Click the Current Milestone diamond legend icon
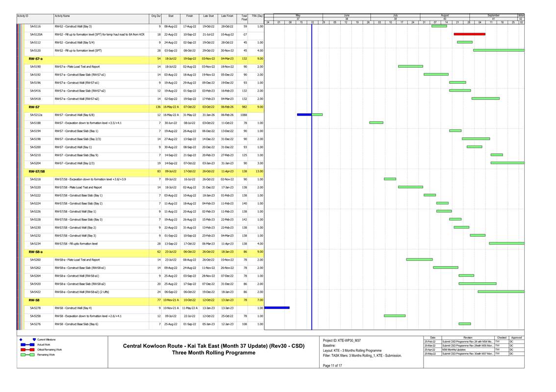 point(20,339)
